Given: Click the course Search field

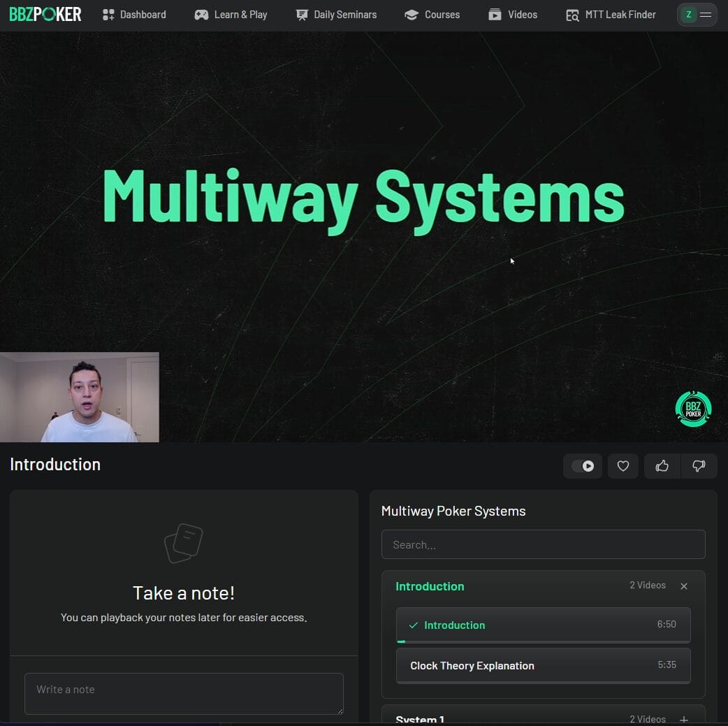Looking at the screenshot, I should (x=543, y=544).
